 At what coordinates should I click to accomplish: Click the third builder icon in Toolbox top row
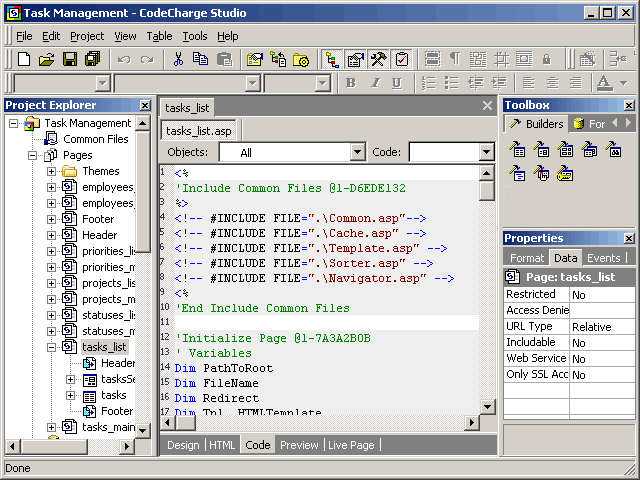(x=565, y=149)
